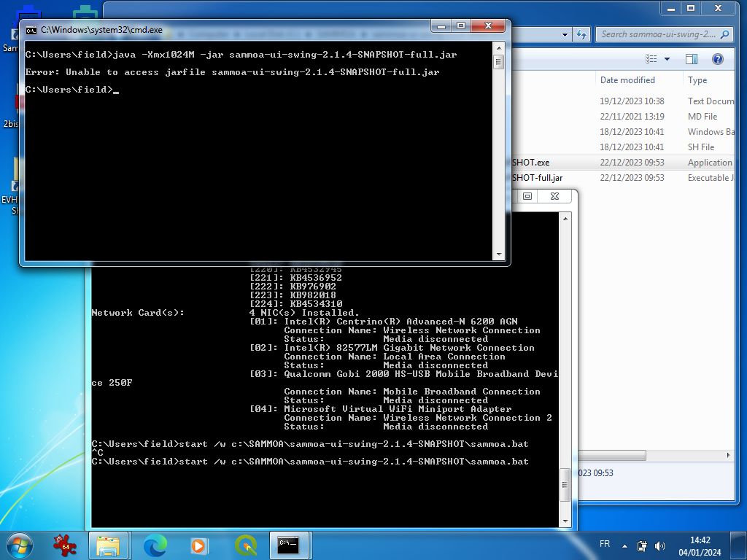Click the 'Network Card(s):' text in back cmd

coord(138,313)
